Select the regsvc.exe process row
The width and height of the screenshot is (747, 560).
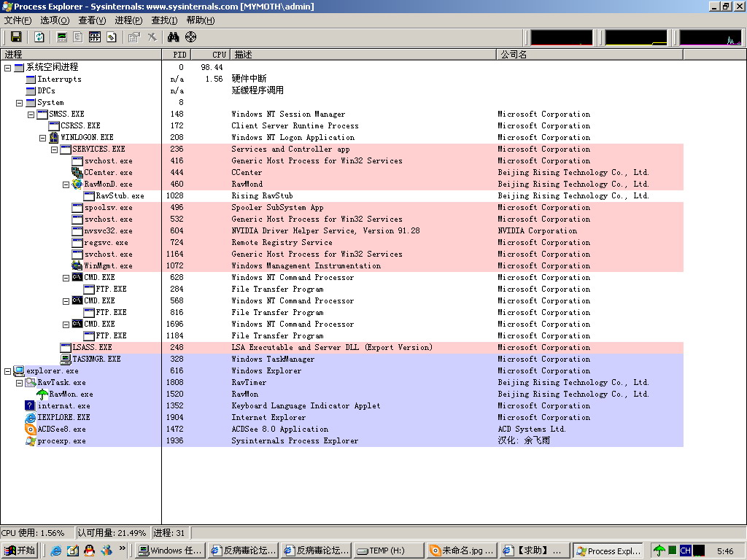[342, 242]
